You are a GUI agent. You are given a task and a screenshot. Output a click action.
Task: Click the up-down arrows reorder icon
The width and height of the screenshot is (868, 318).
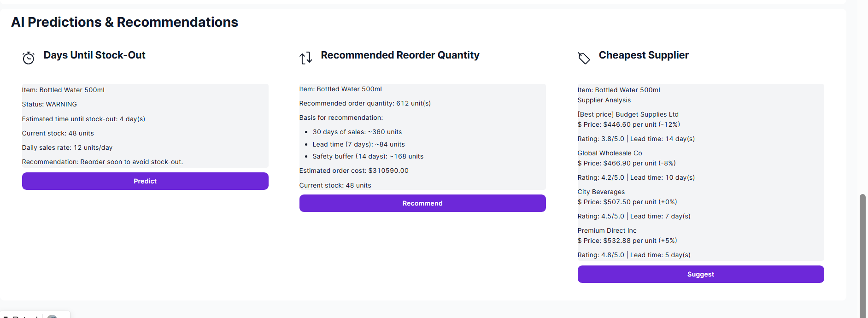point(306,58)
